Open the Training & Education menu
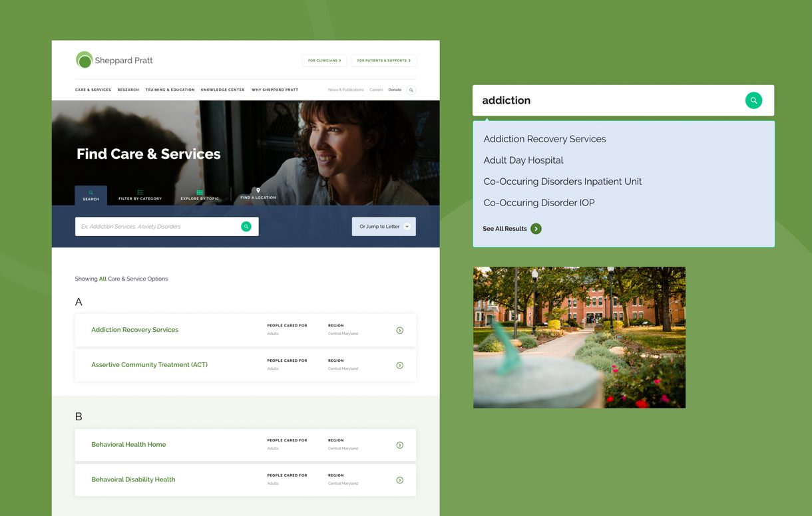 click(x=170, y=90)
